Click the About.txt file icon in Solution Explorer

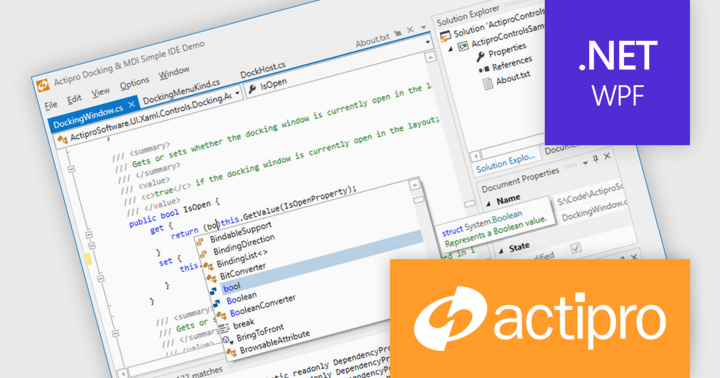tap(488, 84)
